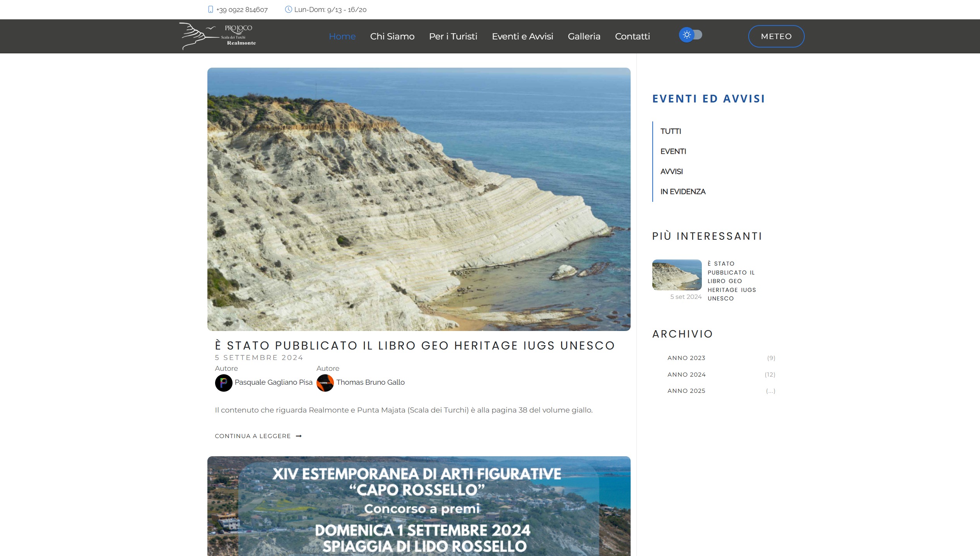Screen dimensions: 980x556
Task: Open the large Scala dei Turchi article image
Action: click(x=419, y=199)
